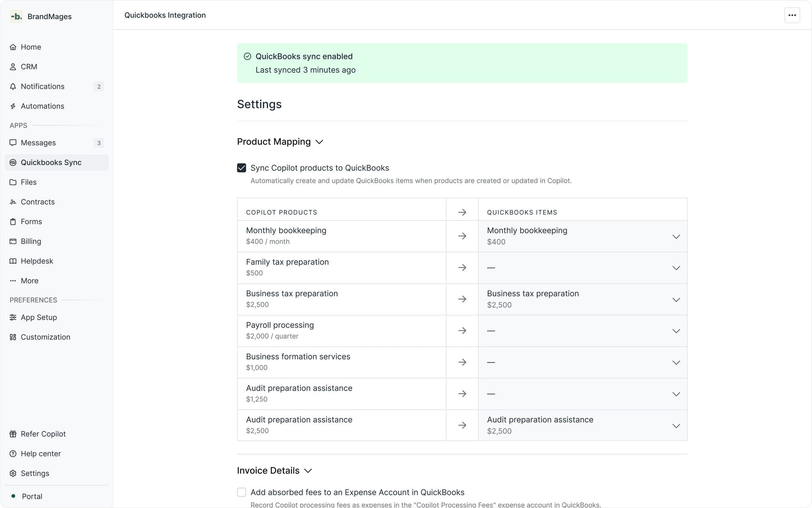Open QuickBooks item dropdown for Family tax preparation
Image resolution: width=812 pixels, height=508 pixels.
pos(676,268)
